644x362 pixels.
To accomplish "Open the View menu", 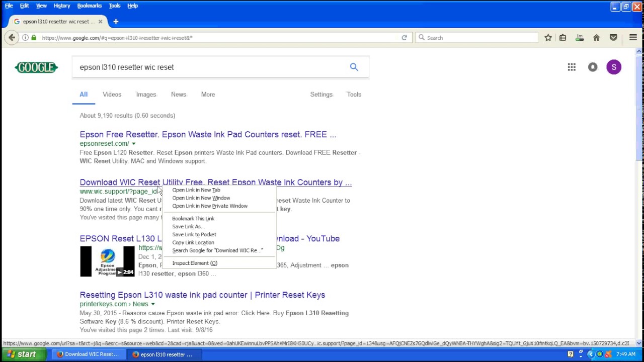I will 41,6.
